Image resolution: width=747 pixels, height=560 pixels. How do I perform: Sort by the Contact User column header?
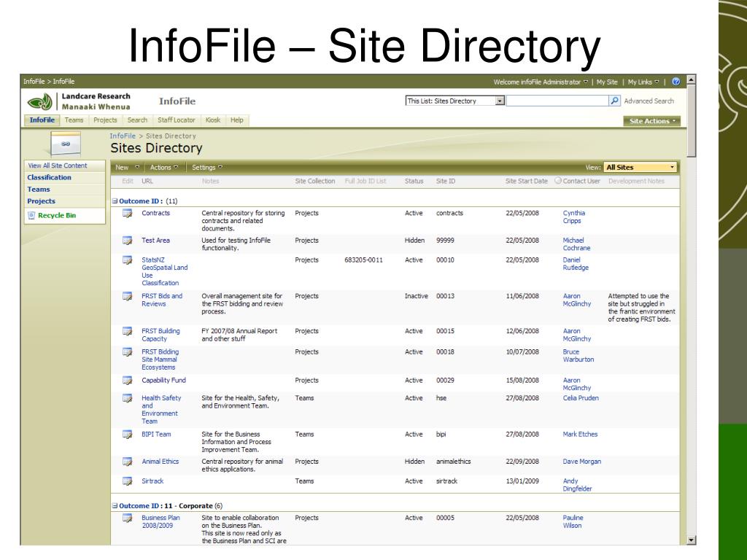pyautogui.click(x=581, y=182)
